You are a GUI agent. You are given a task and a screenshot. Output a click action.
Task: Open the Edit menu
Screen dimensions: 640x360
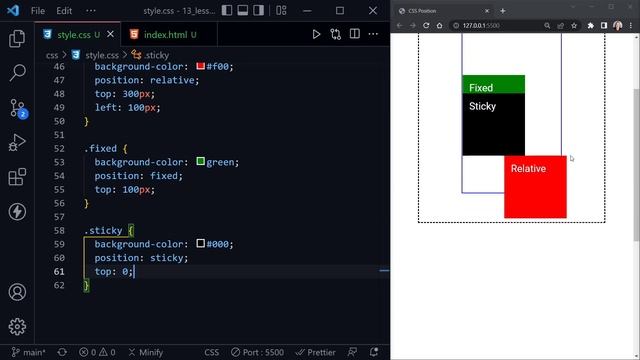[64, 11]
